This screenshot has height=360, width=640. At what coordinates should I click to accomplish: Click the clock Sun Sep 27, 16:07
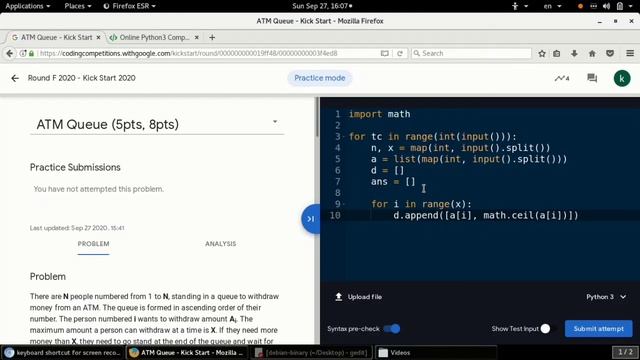pyautogui.click(x=322, y=6)
